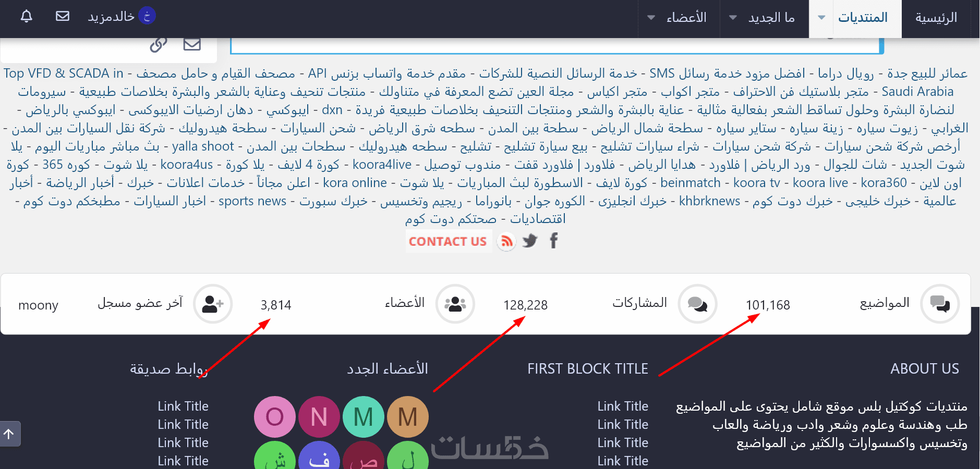Image resolution: width=980 pixels, height=469 pixels.
Task: Open the ما الجديد tab
Action: point(771,18)
